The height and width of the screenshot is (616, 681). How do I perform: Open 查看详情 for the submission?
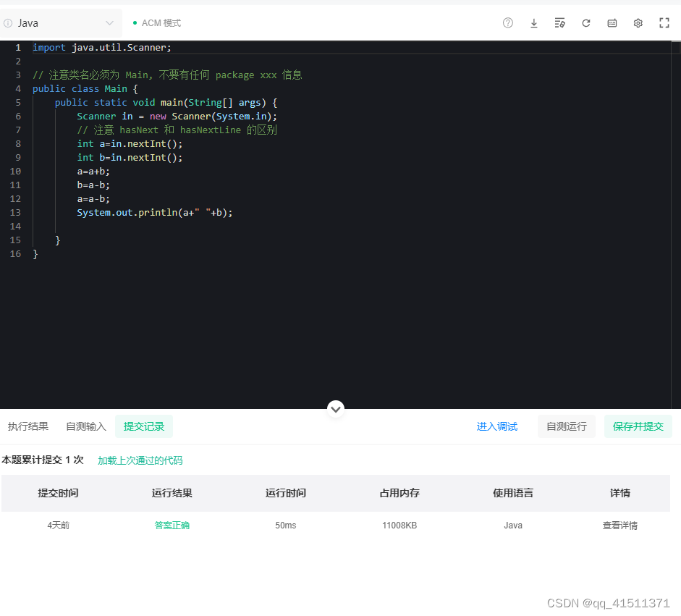click(x=619, y=526)
